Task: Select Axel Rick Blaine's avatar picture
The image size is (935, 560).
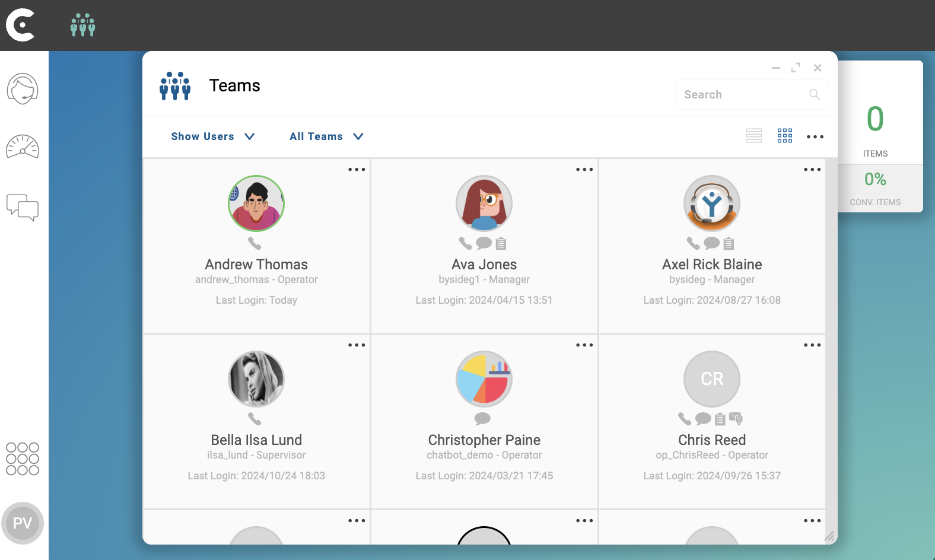Action: (712, 203)
